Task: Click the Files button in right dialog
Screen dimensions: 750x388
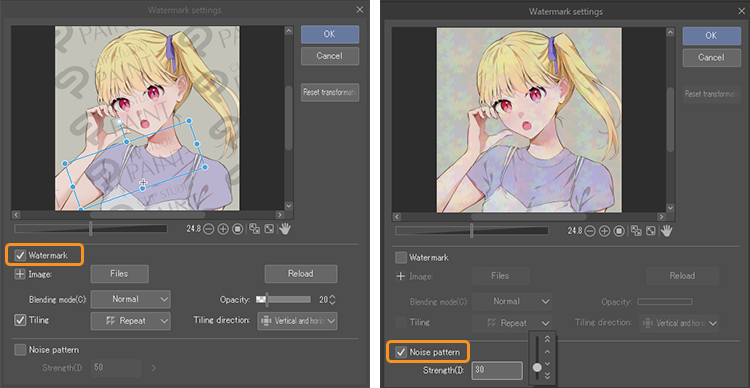Action: (x=501, y=276)
